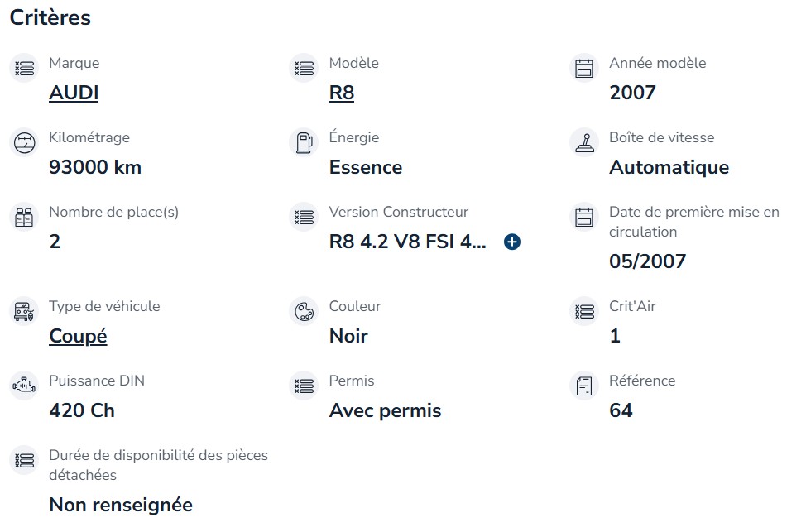Image resolution: width=806 pixels, height=532 pixels.
Task: Click the icon beside Durée de disponibilité des pièces
Action: click(24, 460)
